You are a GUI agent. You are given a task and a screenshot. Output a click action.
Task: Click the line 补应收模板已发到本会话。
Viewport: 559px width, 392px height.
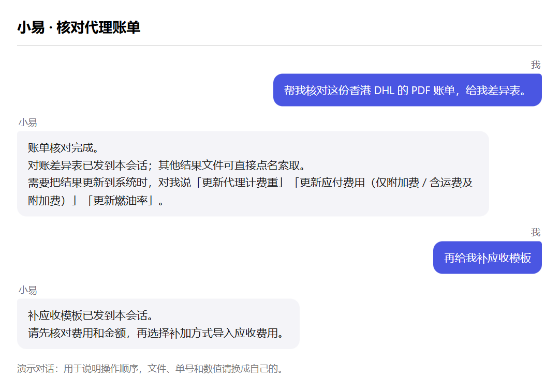pos(91,315)
